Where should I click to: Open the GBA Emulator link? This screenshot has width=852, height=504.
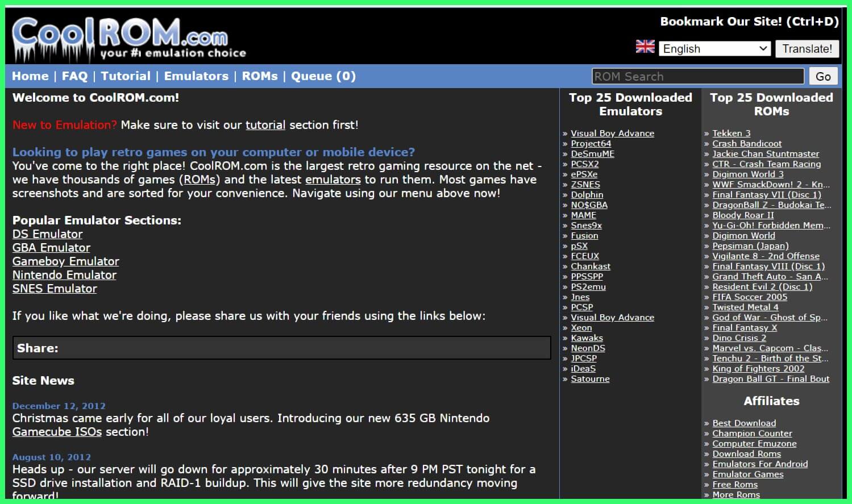(51, 248)
